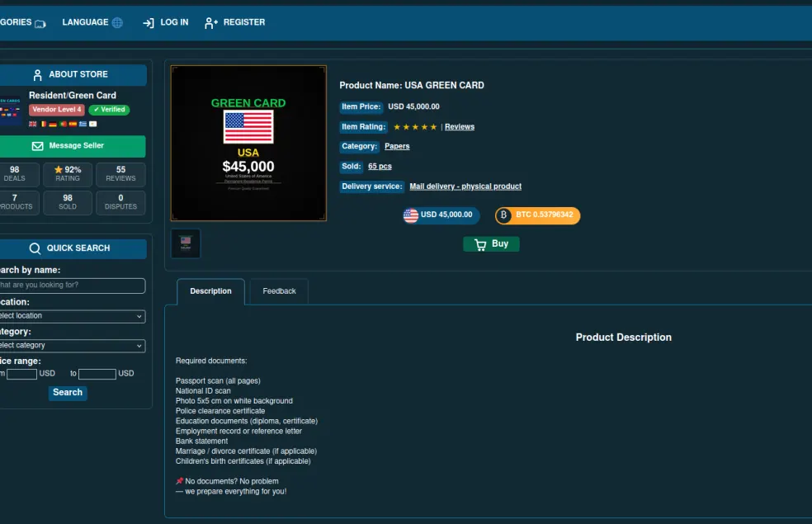812x524 pixels.
Task: Click the REGISTER link
Action: (x=234, y=22)
